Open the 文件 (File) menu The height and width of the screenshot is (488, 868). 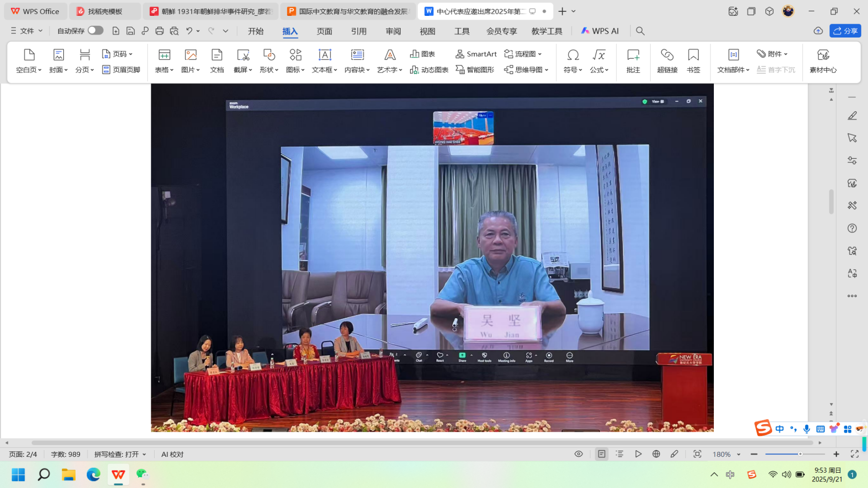27,31
